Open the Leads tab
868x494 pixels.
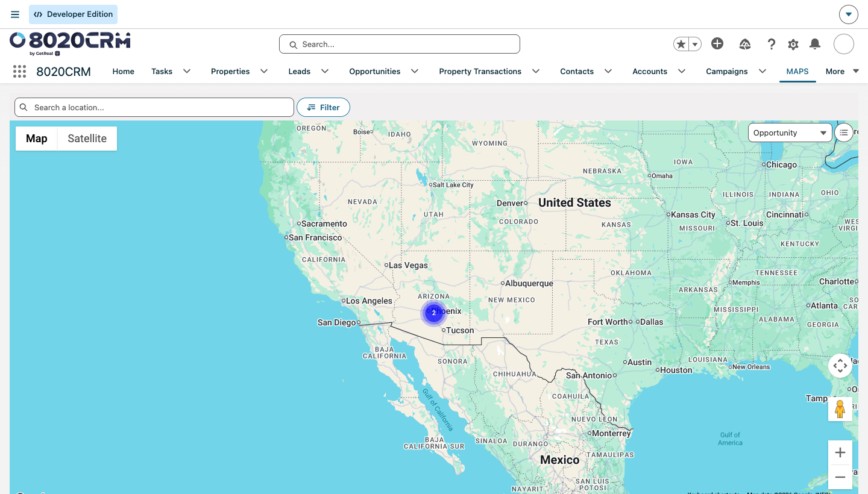pyautogui.click(x=300, y=71)
